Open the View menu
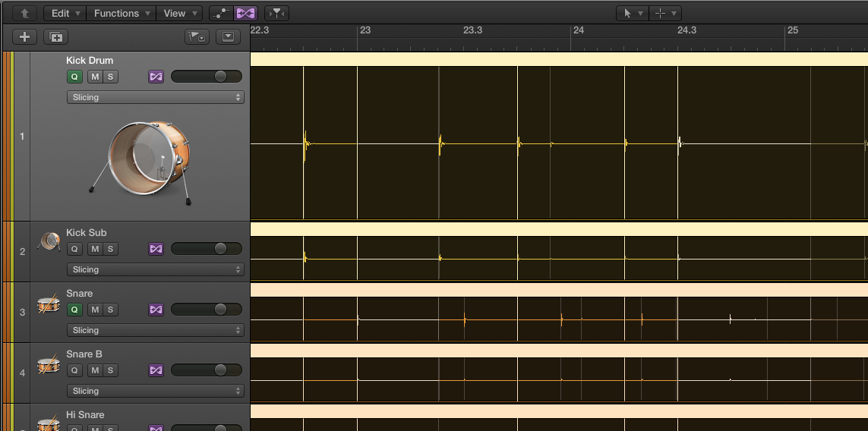 pos(179,13)
